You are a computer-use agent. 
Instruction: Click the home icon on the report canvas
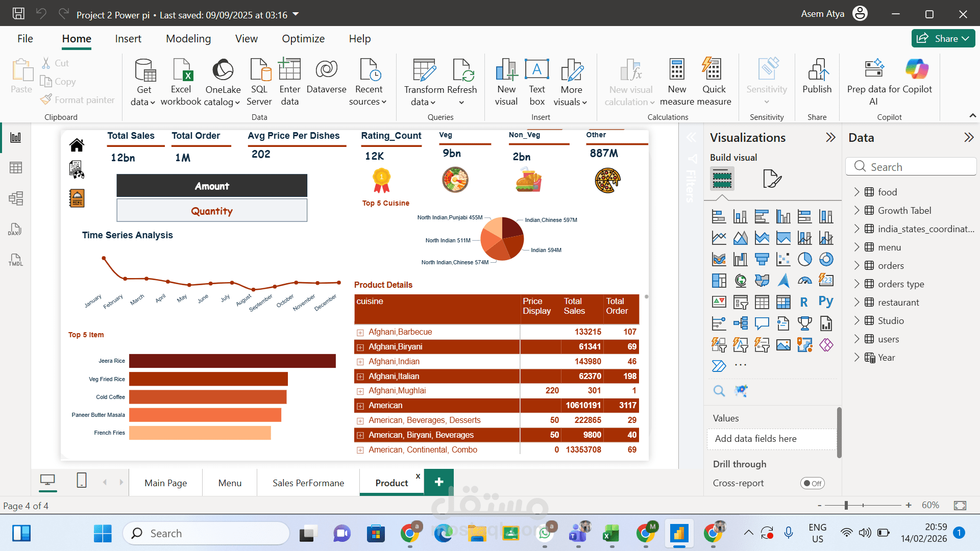click(x=77, y=145)
